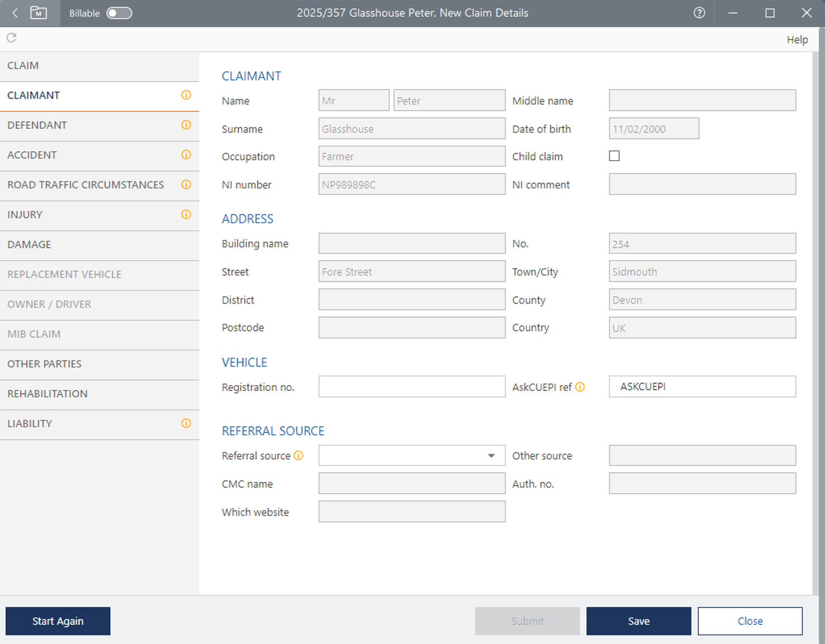
Task: Click the Registration no. input field
Action: click(x=412, y=387)
